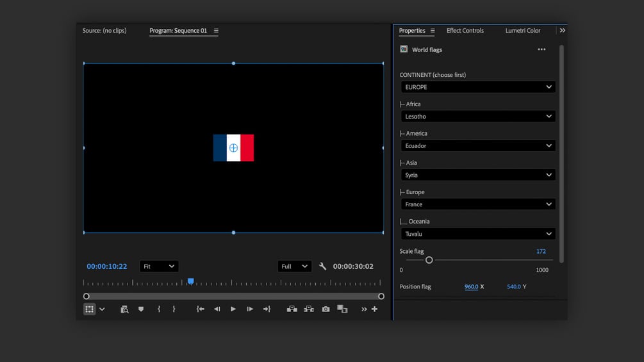Click the Mark Out brace
644x362 pixels.
(x=174, y=309)
